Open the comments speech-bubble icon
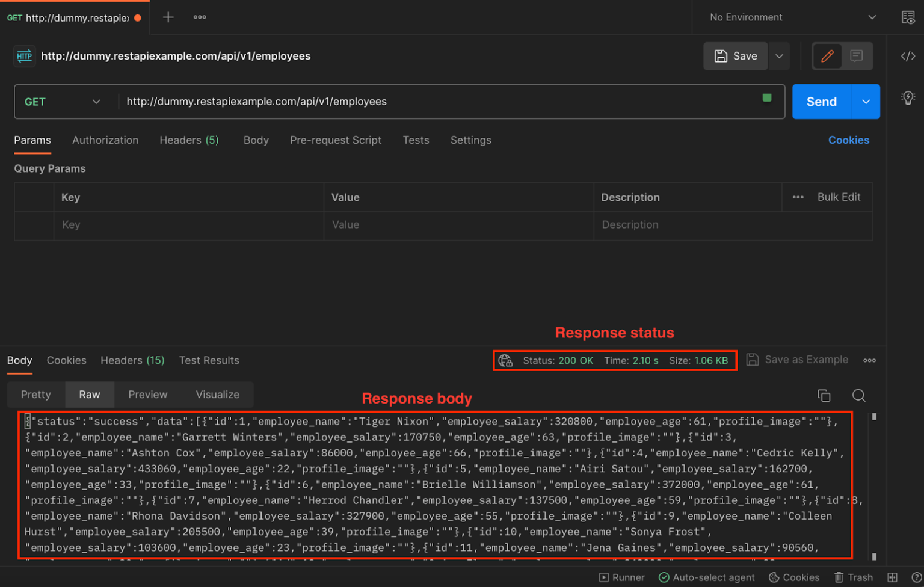Image resolution: width=924 pixels, height=587 pixels. tap(856, 56)
